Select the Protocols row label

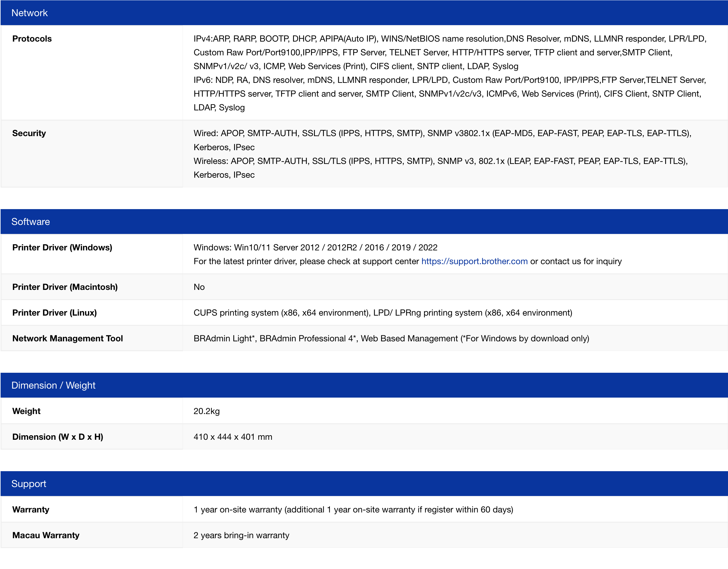(32, 39)
